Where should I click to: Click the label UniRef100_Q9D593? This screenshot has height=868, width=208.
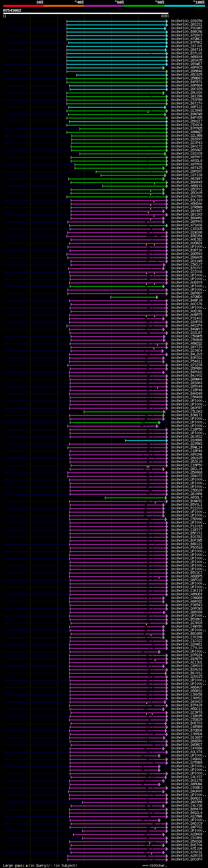tap(187, 254)
